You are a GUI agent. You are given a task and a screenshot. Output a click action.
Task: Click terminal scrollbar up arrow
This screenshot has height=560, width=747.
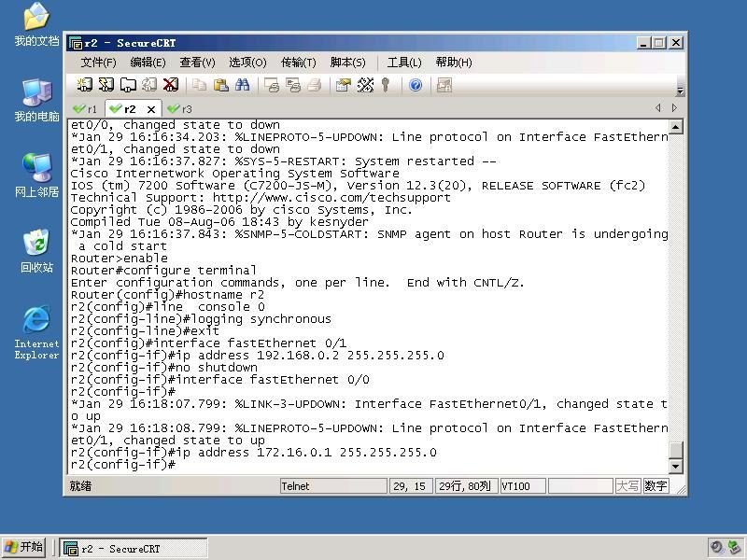point(675,127)
